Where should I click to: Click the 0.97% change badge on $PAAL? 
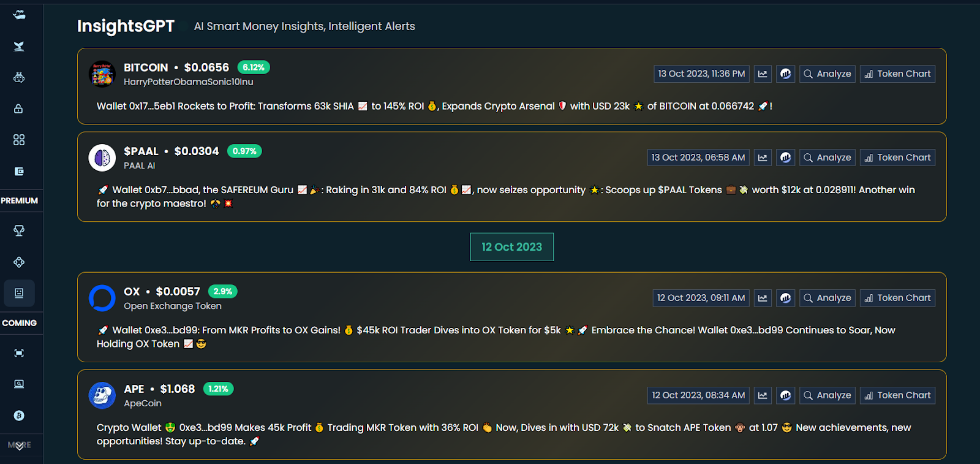click(x=244, y=151)
